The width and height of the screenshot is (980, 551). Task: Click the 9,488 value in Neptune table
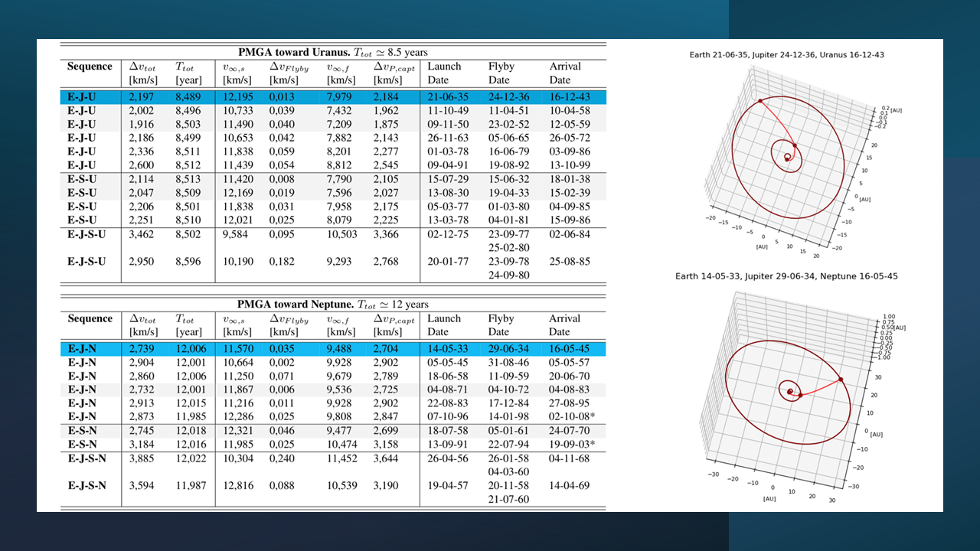[x=340, y=349]
